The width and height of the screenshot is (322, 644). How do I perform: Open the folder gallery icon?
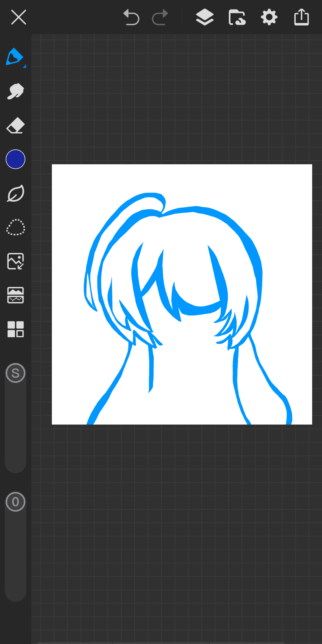pos(237,17)
